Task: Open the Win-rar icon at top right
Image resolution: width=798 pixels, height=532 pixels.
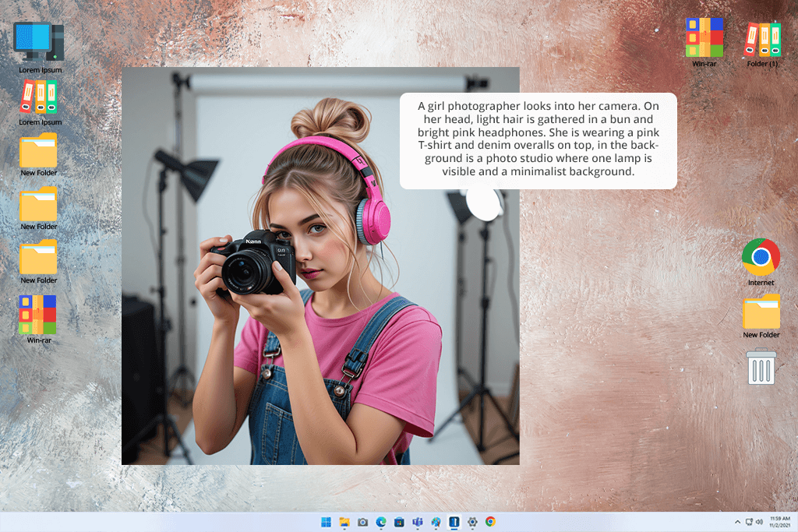Action: pos(704,37)
